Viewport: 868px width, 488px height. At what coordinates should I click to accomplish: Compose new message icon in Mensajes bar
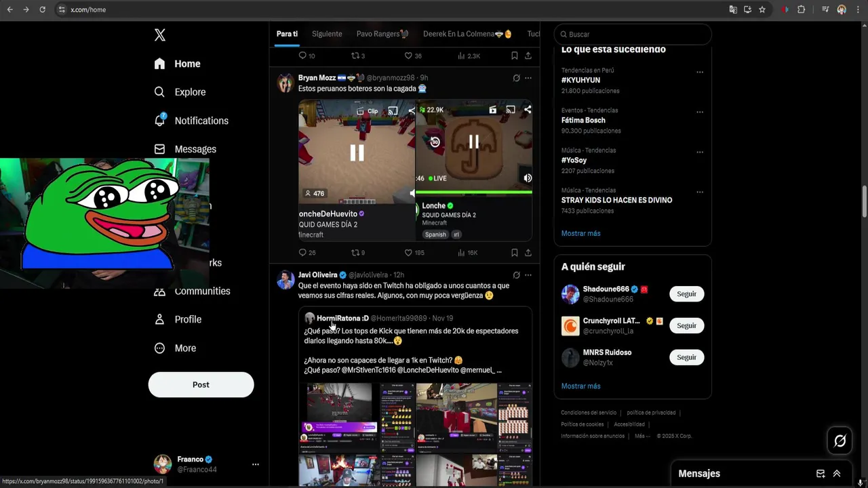(821, 474)
